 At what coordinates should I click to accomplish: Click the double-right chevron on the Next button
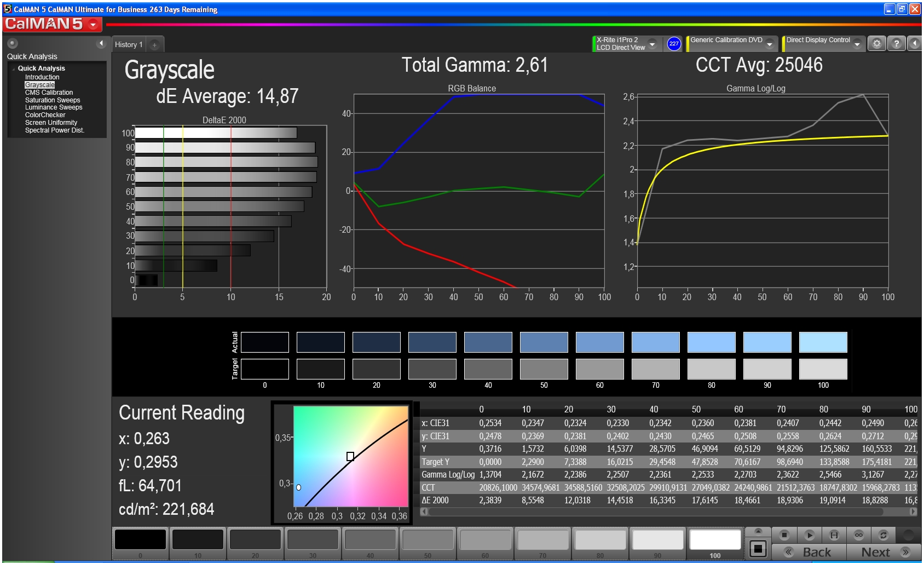[905, 552]
